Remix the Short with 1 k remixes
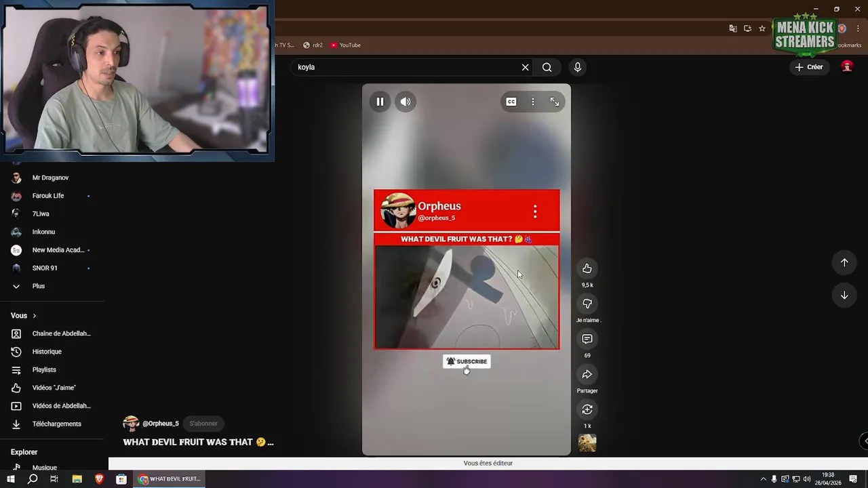 coord(587,409)
